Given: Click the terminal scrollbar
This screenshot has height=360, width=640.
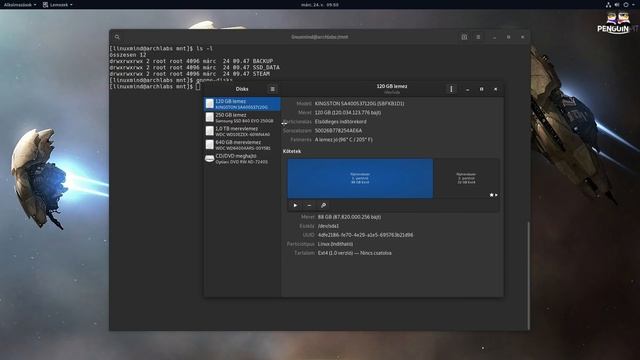Looking at the screenshot, I should pos(529,276).
